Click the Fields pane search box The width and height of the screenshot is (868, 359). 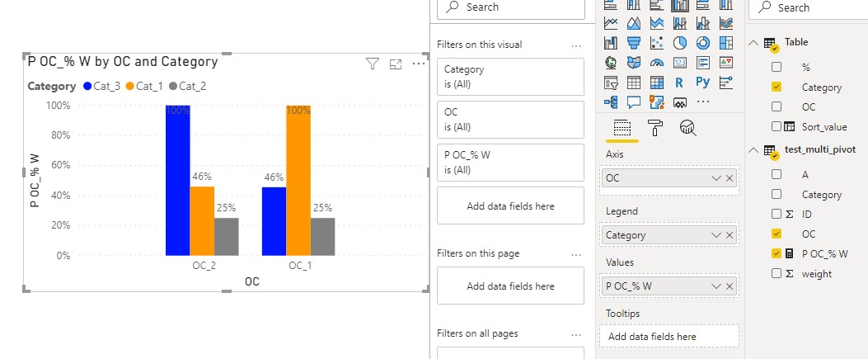(809, 7)
